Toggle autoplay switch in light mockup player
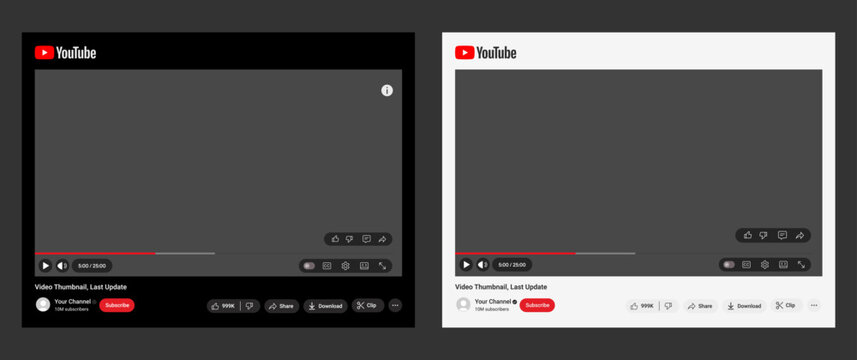857x360 pixels. coord(729,265)
